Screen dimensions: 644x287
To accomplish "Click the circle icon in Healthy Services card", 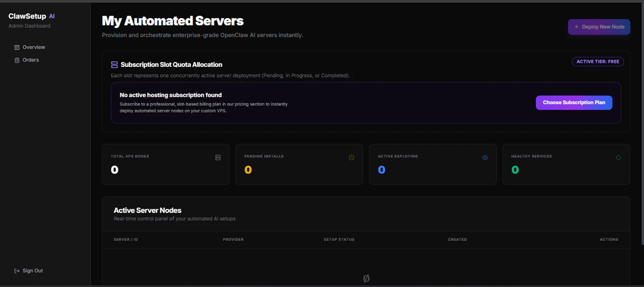I will click(619, 158).
